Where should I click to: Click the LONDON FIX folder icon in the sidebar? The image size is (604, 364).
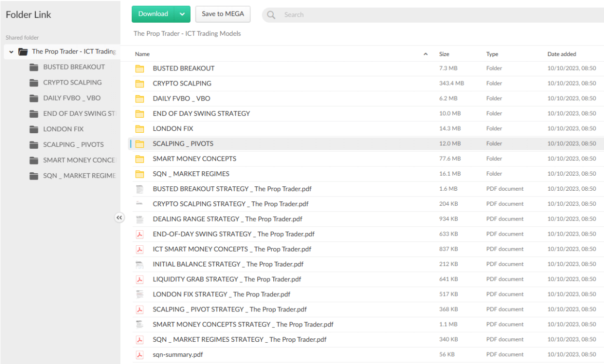click(x=34, y=129)
